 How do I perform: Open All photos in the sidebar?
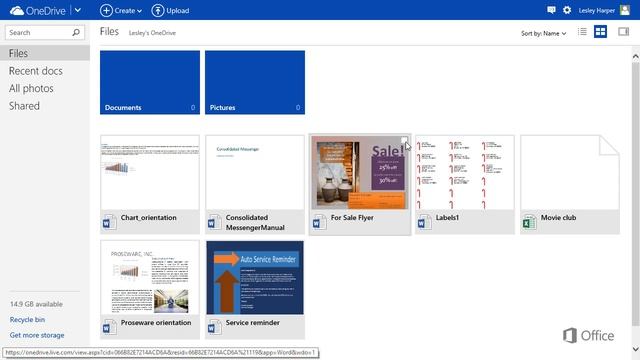pos(31,88)
